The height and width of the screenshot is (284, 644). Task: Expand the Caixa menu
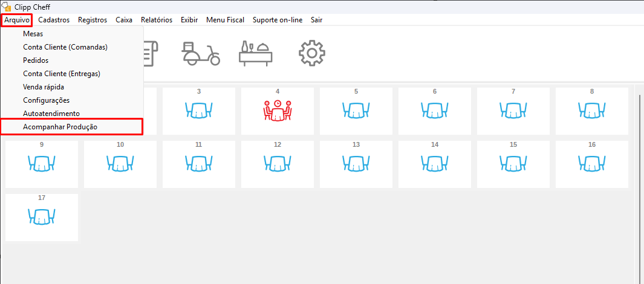pyautogui.click(x=124, y=20)
